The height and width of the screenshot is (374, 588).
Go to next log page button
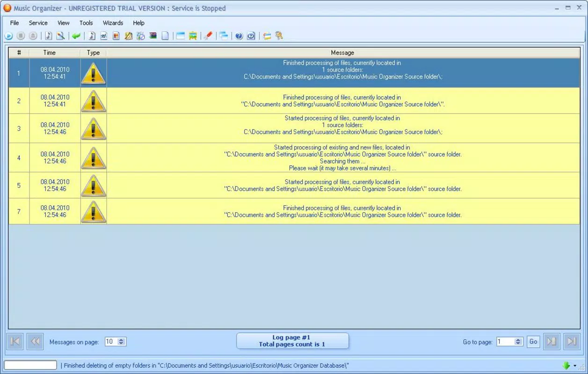(552, 341)
